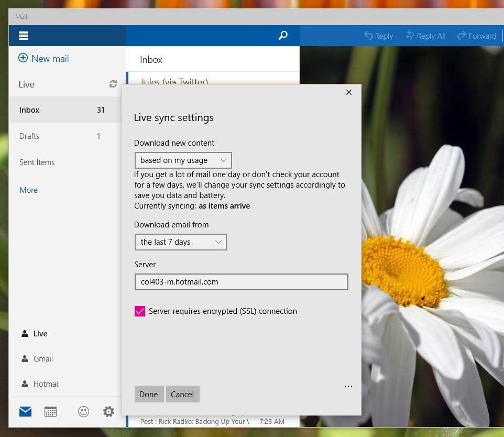Click the ellipsis for more sync options
Viewport: 504px width, 437px height.
tap(348, 386)
